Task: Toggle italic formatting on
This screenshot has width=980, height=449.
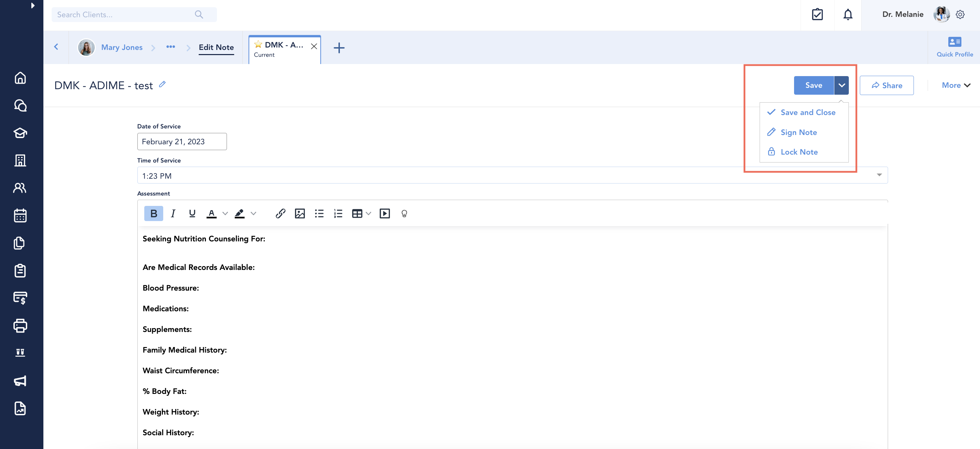Action: pyautogui.click(x=173, y=213)
